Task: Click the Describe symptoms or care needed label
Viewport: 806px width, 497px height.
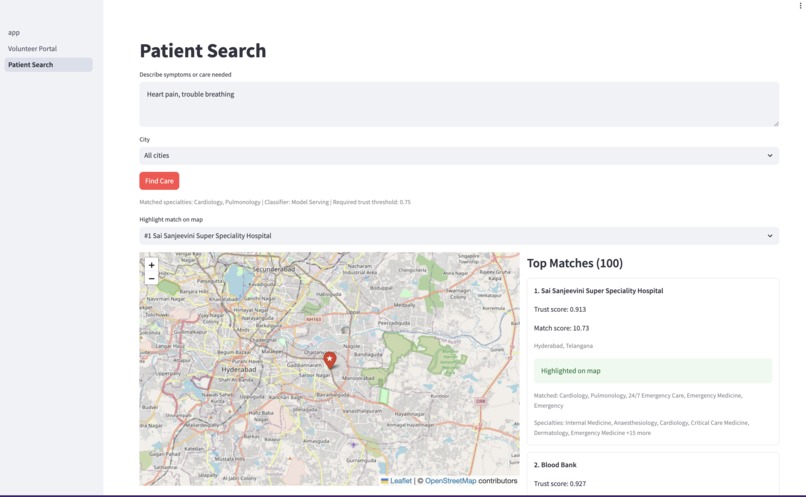Action: 186,75
